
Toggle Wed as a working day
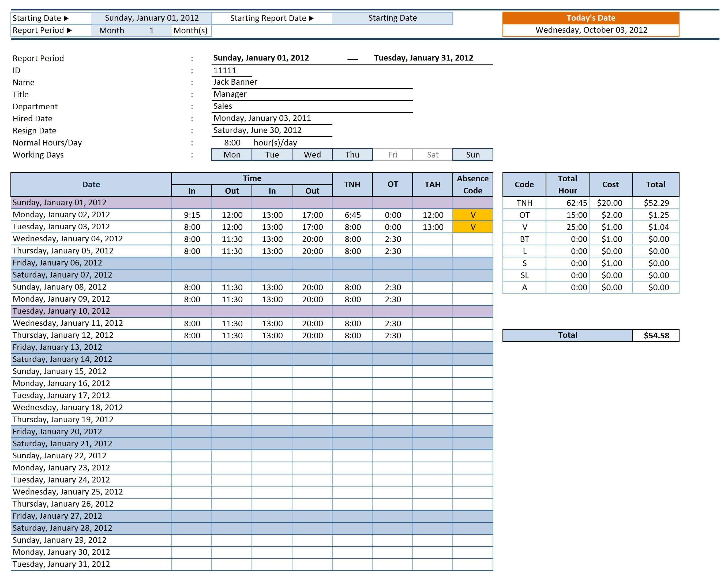312,155
